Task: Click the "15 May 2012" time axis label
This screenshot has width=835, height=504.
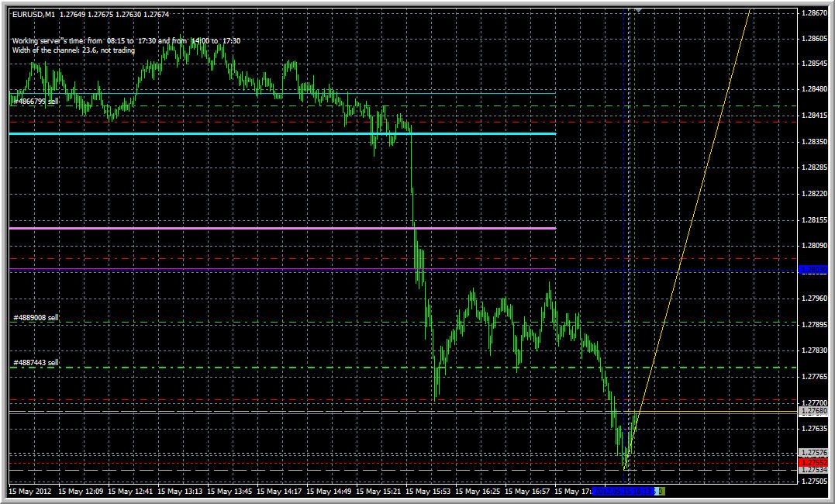Action: [30, 492]
